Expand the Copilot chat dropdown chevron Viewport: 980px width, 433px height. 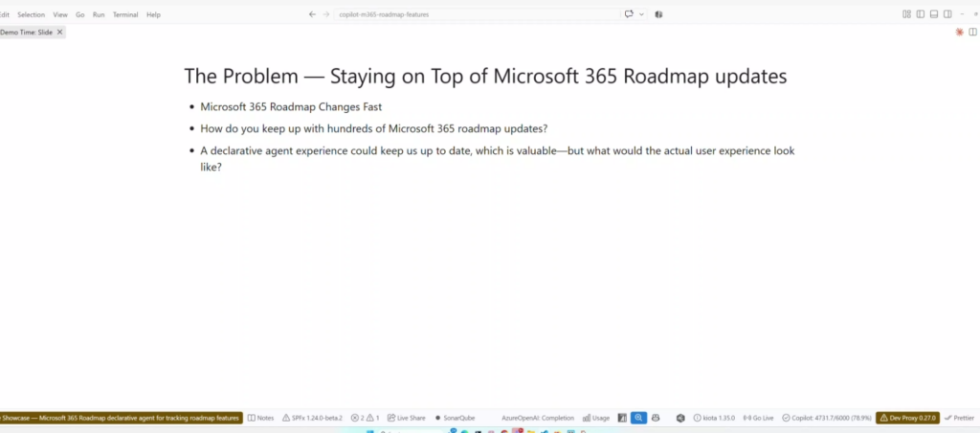[641, 14]
